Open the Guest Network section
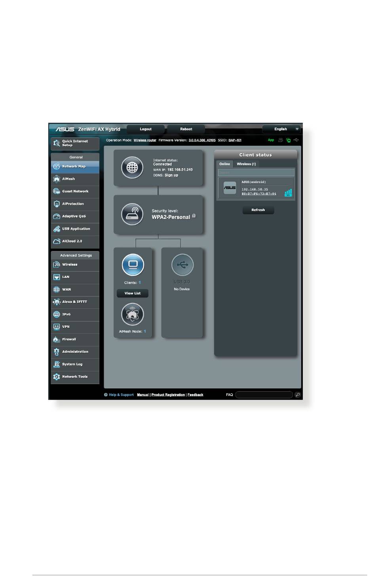 click(x=75, y=192)
